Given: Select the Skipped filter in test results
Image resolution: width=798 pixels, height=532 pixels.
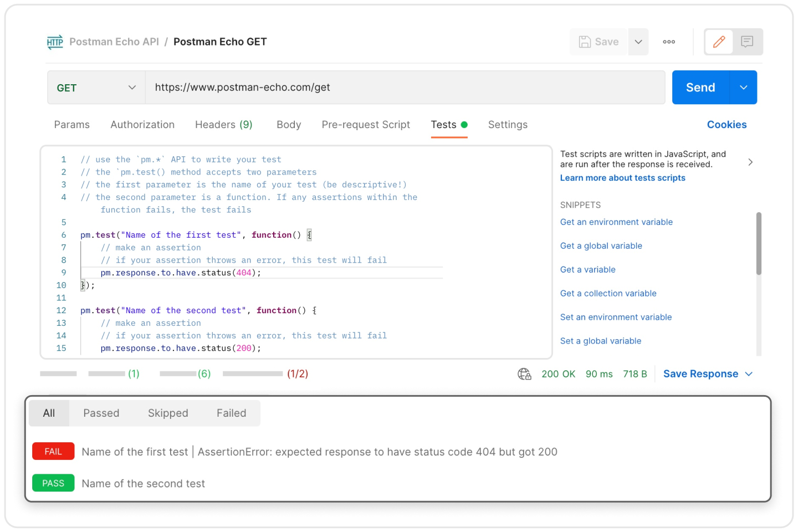Looking at the screenshot, I should (x=168, y=413).
